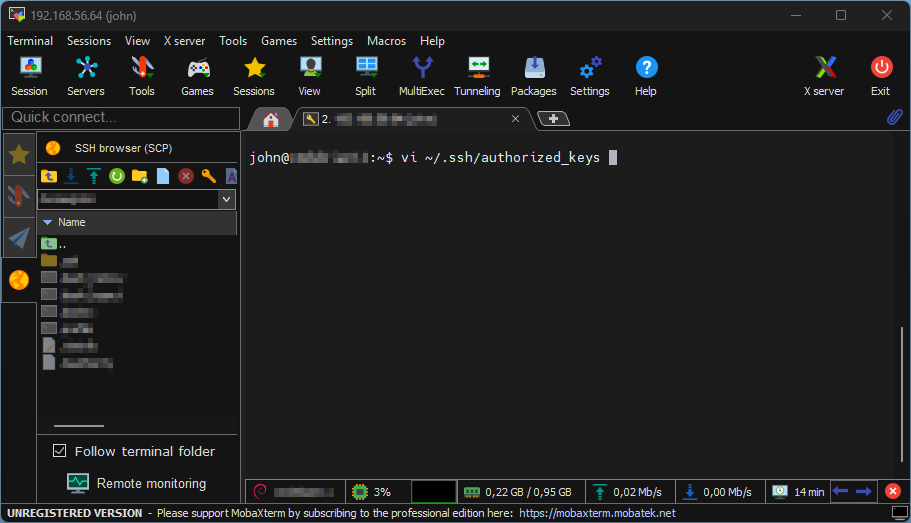Create a new file in SSH browser
Viewport: 911px width, 523px height.
tap(163, 175)
